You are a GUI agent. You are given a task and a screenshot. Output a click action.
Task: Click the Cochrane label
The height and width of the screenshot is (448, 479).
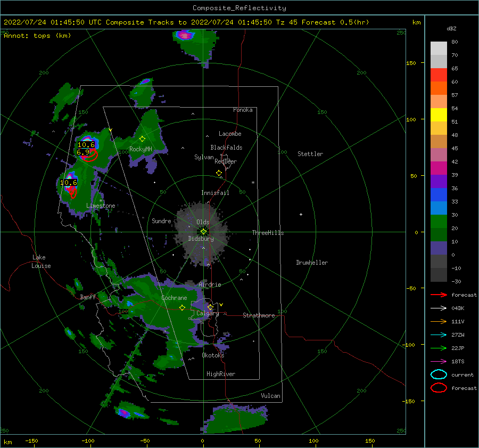click(x=174, y=298)
